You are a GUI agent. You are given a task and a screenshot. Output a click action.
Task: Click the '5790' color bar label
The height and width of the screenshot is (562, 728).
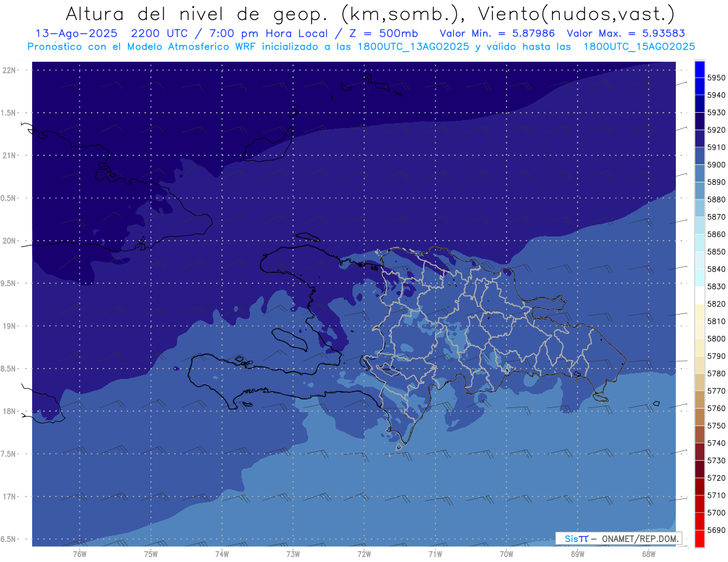click(716, 356)
